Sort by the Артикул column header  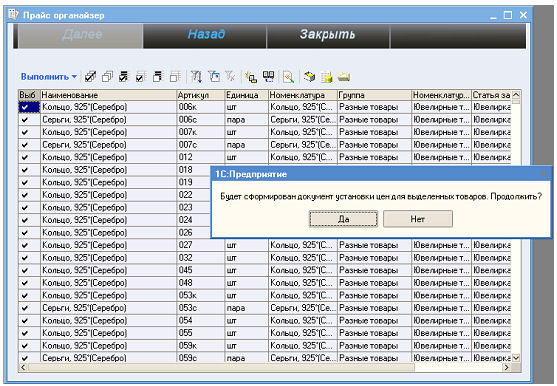201,95
